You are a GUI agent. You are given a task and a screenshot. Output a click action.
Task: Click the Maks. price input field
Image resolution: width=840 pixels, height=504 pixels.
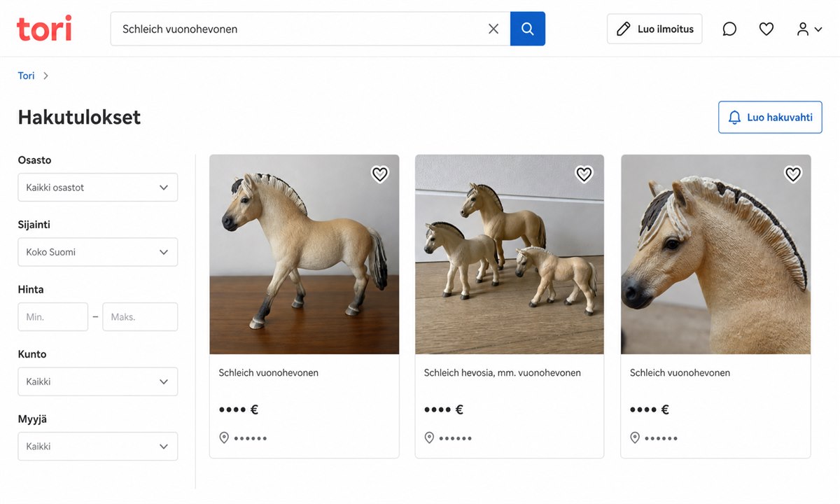pyautogui.click(x=140, y=316)
